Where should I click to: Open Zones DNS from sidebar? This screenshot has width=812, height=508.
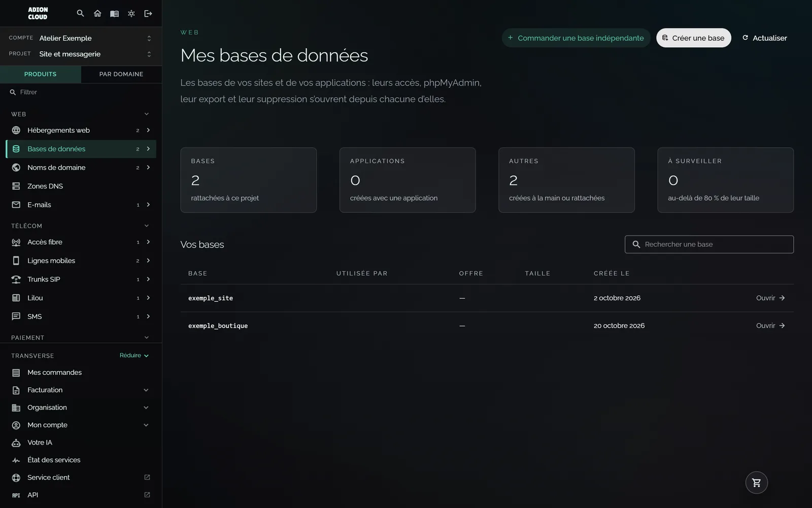click(81, 186)
